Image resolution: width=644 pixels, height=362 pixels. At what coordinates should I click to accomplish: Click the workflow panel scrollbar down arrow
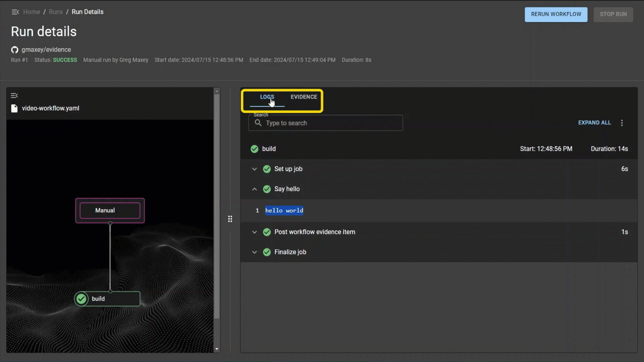(217, 349)
